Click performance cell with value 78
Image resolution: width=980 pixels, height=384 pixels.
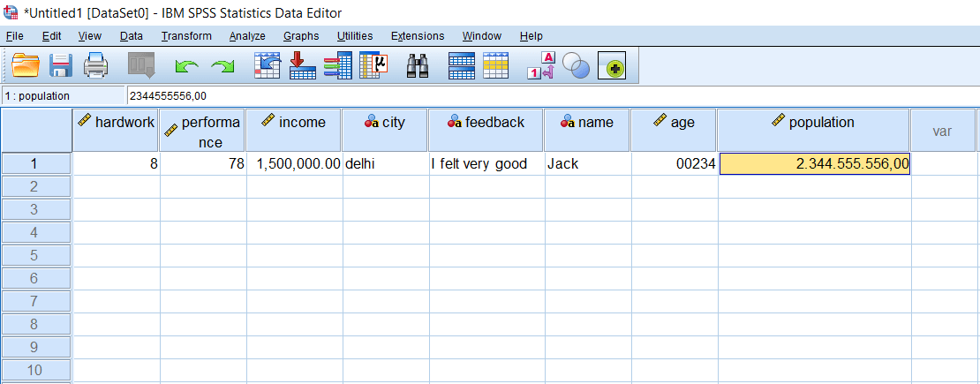202,164
